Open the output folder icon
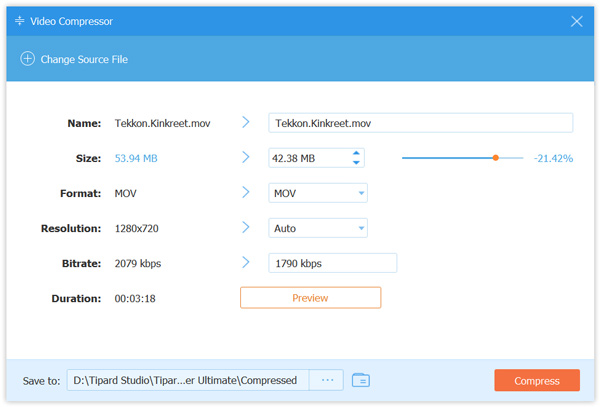The height and width of the screenshot is (407, 600). tap(360, 380)
